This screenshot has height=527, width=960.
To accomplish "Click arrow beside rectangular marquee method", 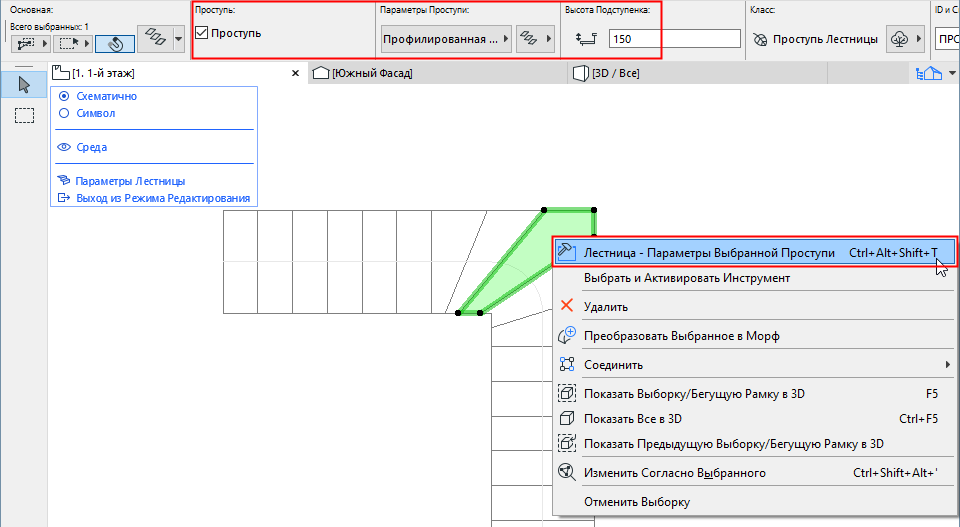I will 86,43.
